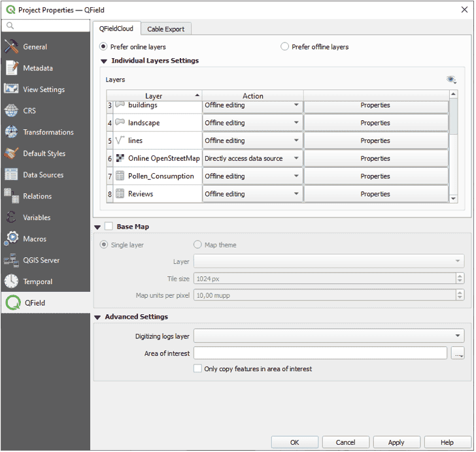This screenshot has width=476, height=452.
Task: Collapse the Advanced Settings section
Action: click(97, 317)
